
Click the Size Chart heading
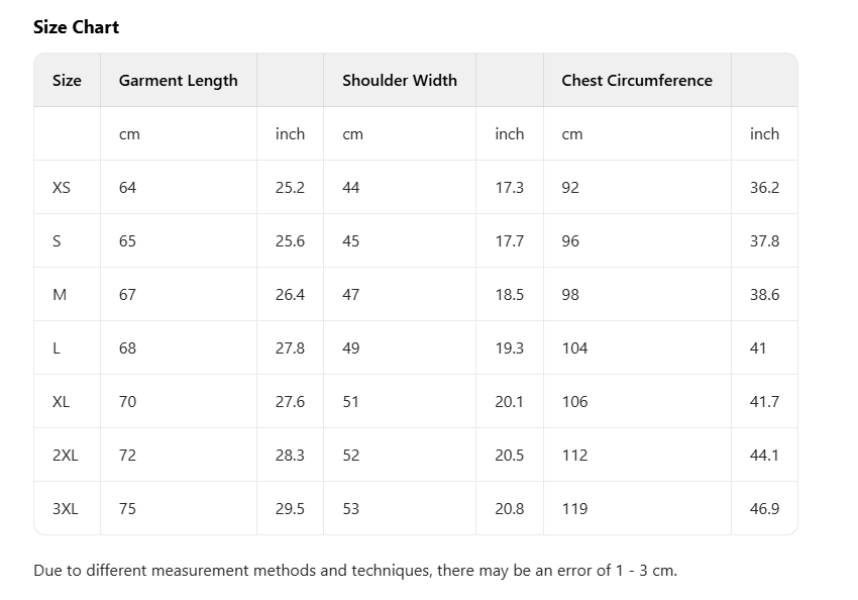pos(76,28)
